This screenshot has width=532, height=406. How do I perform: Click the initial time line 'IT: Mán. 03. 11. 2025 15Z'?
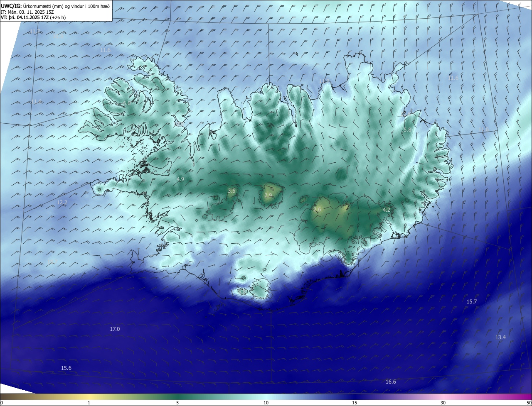[27, 12]
